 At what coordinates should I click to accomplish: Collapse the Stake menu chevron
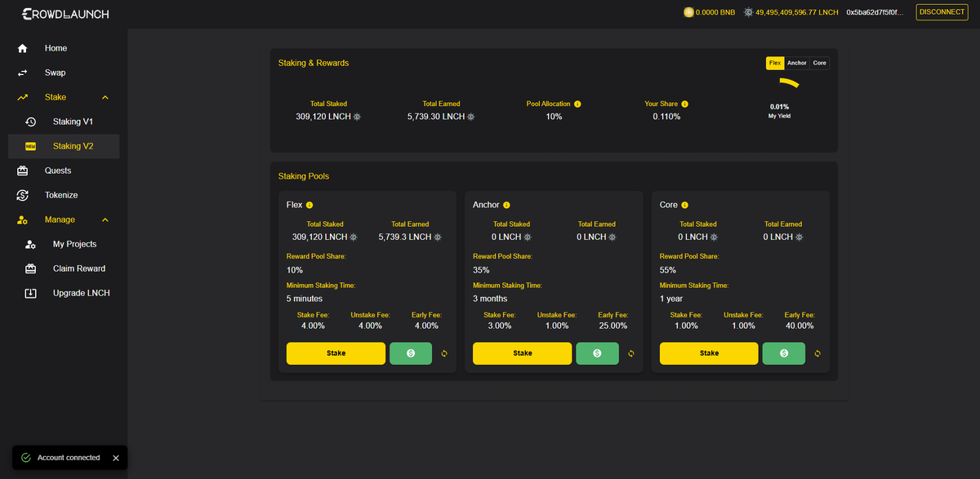105,97
